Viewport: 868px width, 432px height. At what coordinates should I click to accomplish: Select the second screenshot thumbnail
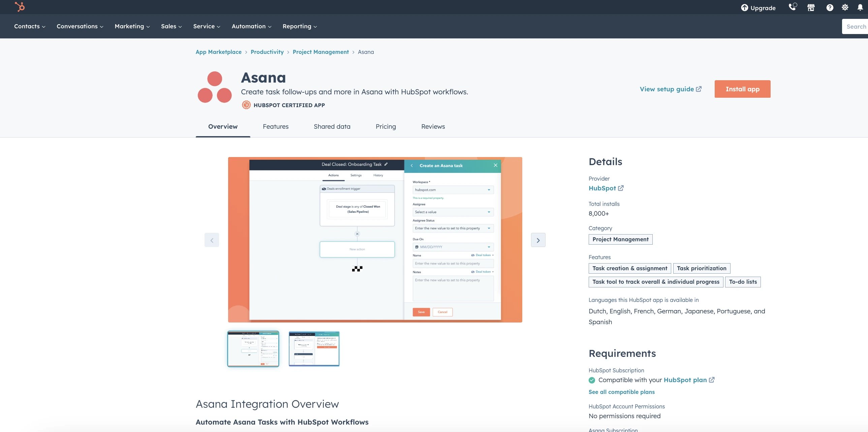tap(314, 349)
